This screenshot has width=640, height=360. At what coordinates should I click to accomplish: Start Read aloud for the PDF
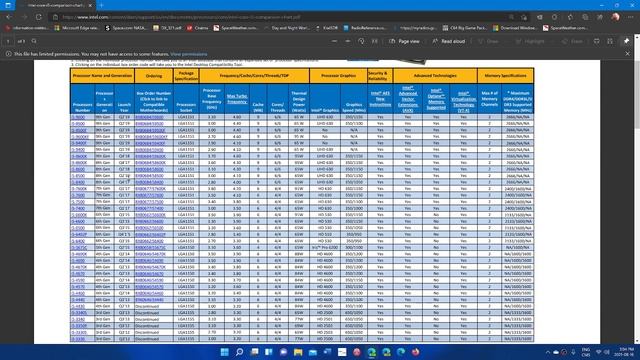point(448,41)
